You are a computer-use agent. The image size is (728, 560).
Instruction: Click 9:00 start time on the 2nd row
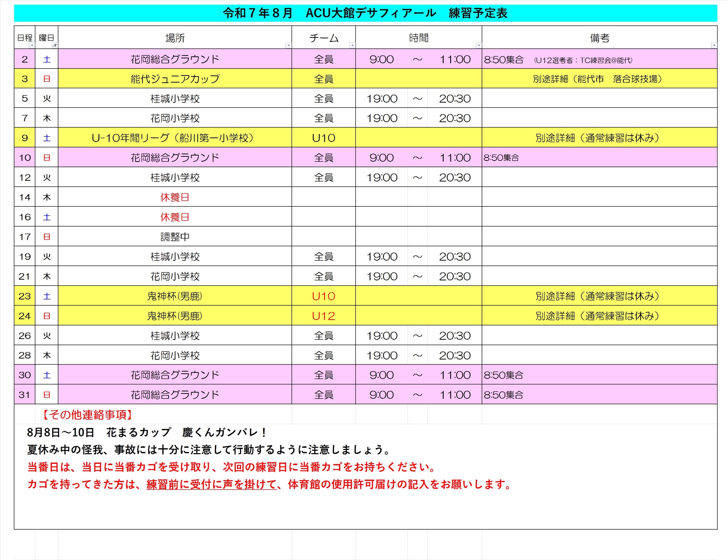click(x=382, y=59)
